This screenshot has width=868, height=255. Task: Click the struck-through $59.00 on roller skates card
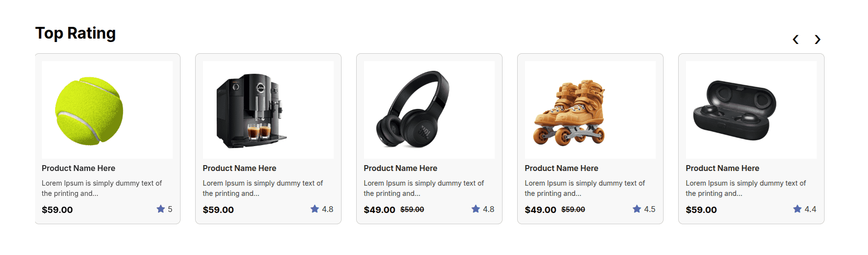573,210
